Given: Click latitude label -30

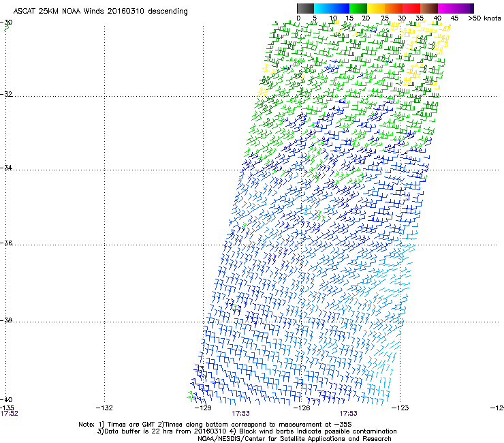Looking at the screenshot, I should click(6, 22).
